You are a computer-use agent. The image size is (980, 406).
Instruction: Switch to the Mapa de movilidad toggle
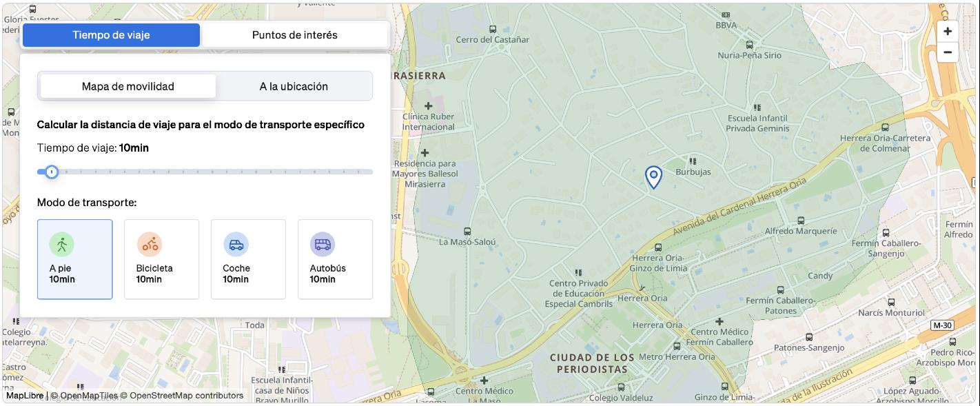128,86
